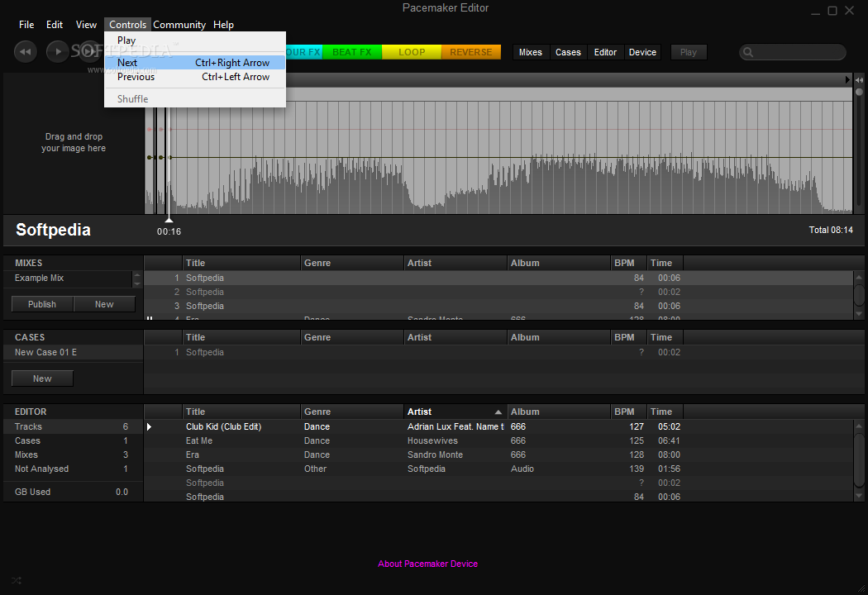Click the Play button next to the Device tab
Image resolution: width=868 pixels, height=595 pixels.
tap(689, 52)
